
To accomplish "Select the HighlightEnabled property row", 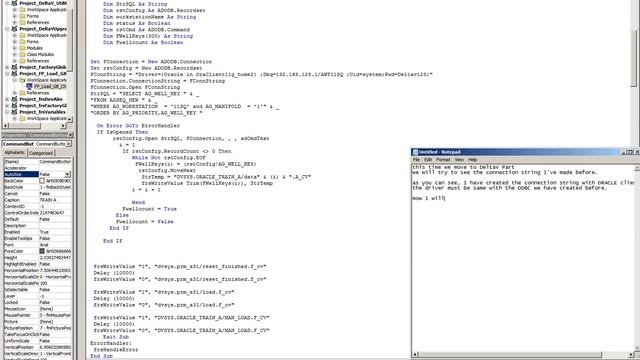I will (38, 264).
